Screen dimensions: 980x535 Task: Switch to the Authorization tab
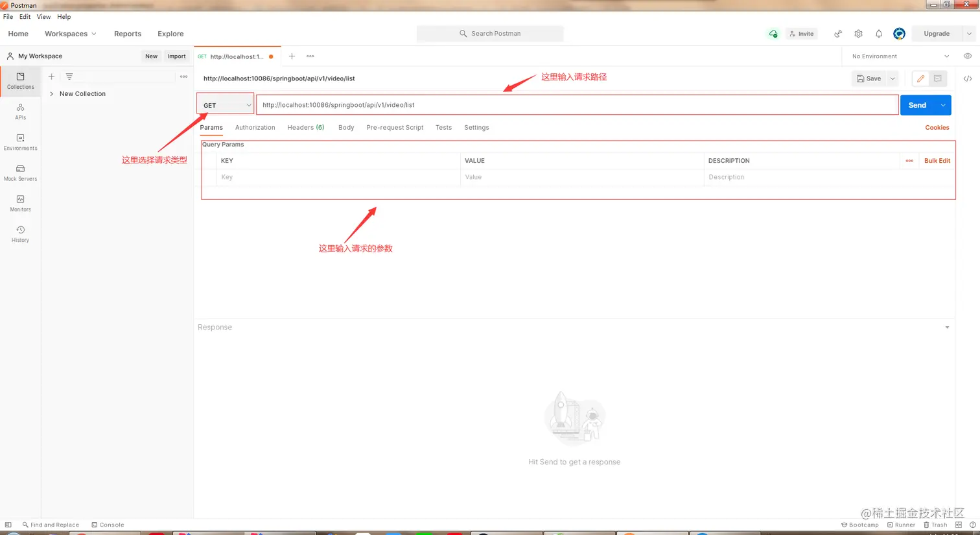tap(255, 128)
